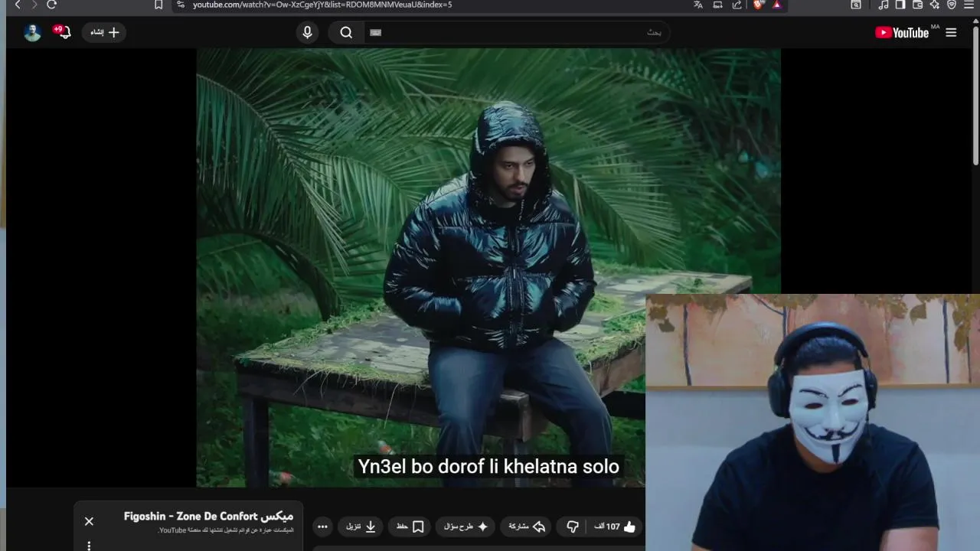Open the on-screen keyboard icon in search
980x551 pixels.
point(375,32)
